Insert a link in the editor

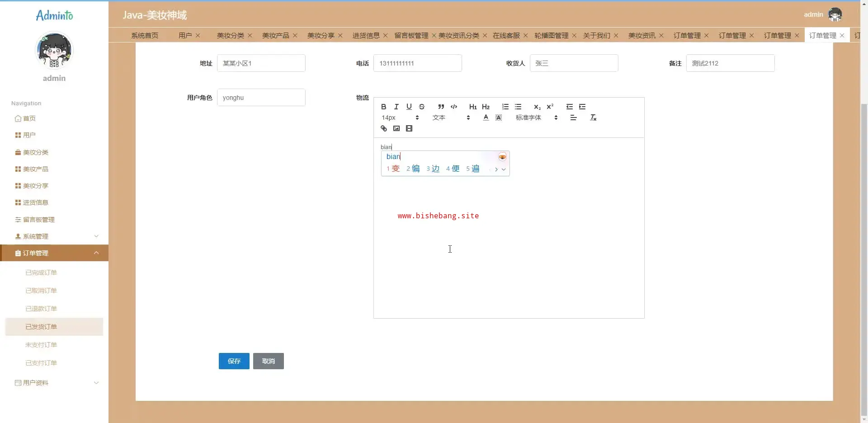[x=384, y=128]
